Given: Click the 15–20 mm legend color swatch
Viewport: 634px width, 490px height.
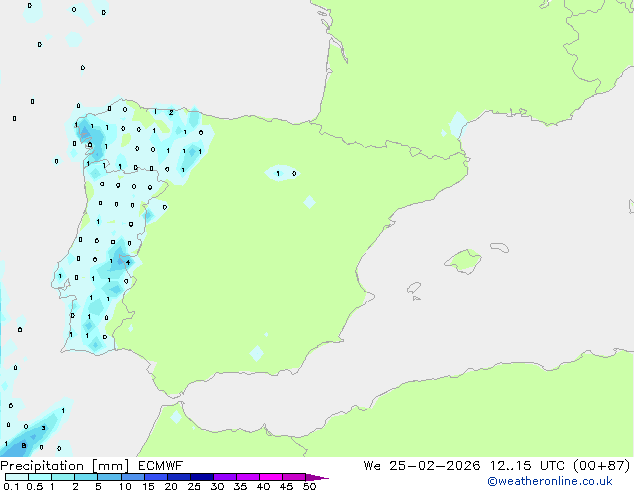Looking at the screenshot, I should [x=156, y=477].
